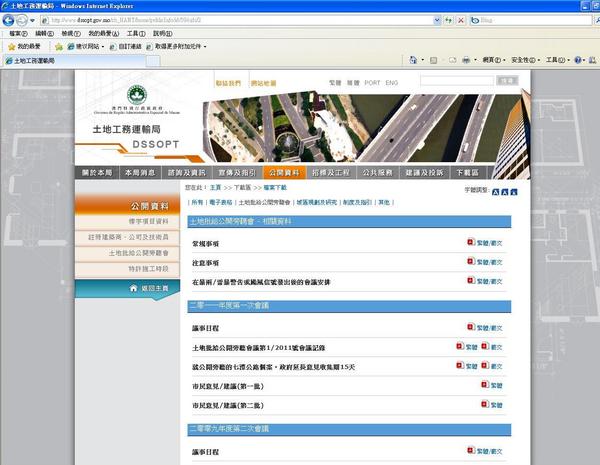Image resolution: width=600 pixels, height=465 pixels.
Task: Open PDF icon for first 議事日程 row
Action: 471,327
